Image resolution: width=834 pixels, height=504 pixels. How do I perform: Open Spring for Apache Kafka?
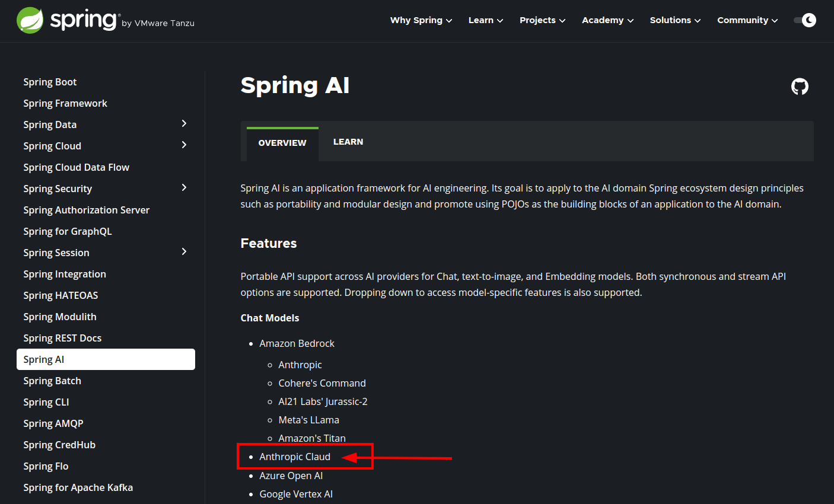[78, 487]
